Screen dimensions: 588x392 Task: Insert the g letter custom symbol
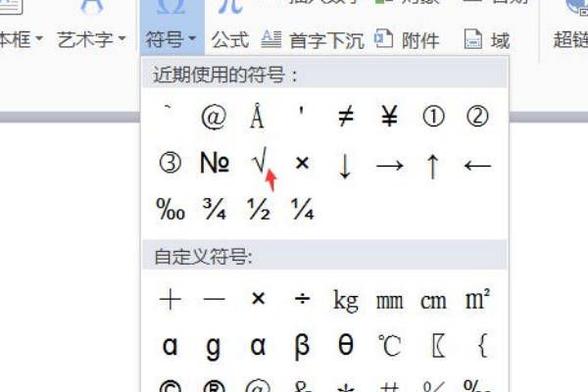pos(214,348)
